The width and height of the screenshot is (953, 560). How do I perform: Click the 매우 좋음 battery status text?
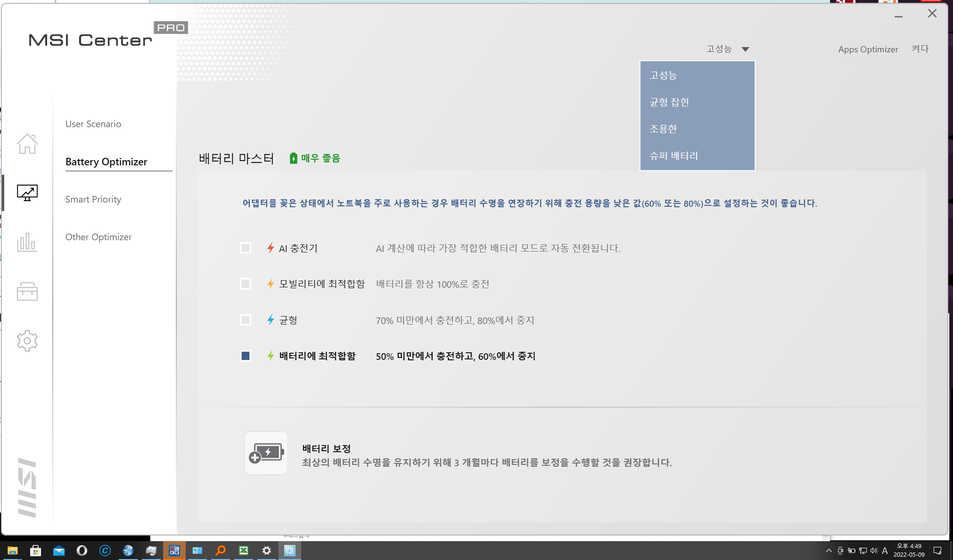click(320, 158)
